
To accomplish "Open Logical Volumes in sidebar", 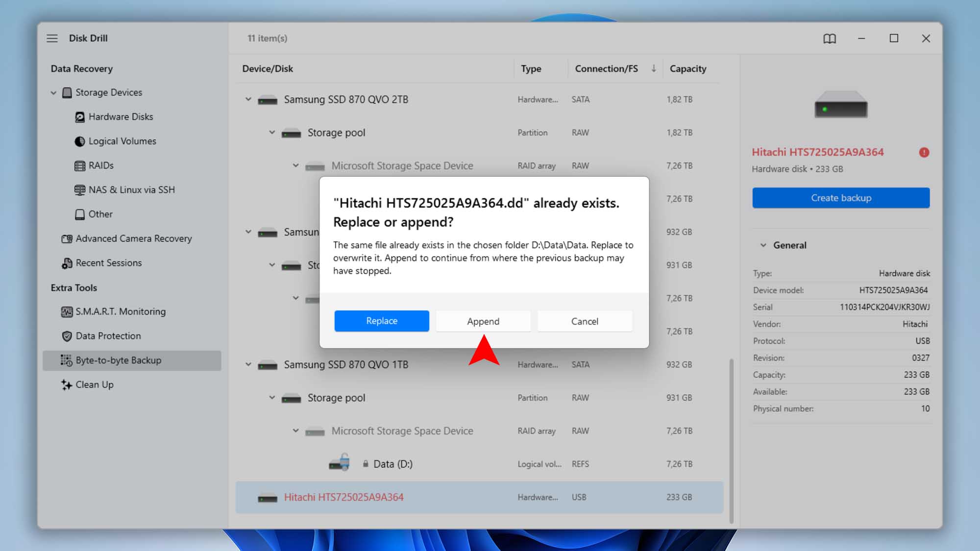I will (122, 141).
